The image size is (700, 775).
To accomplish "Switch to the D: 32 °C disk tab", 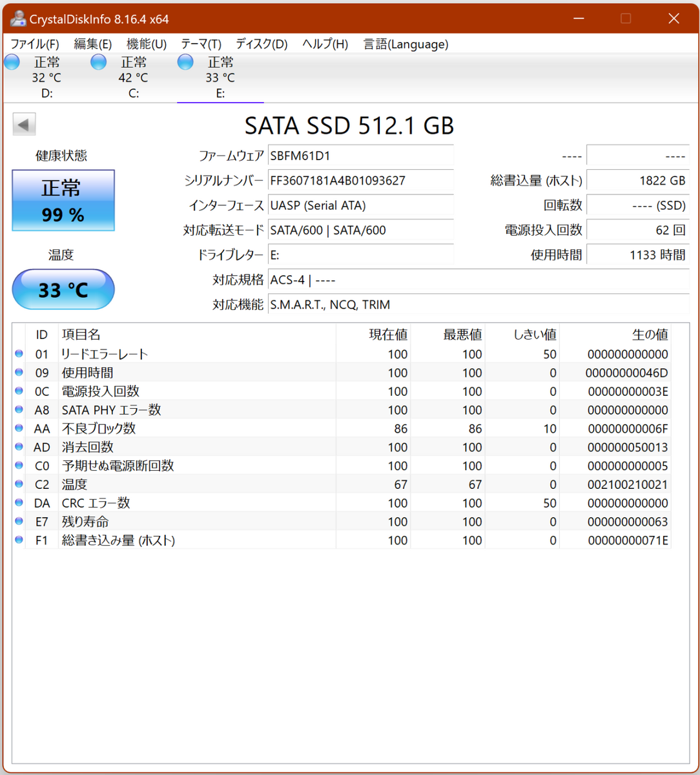I will tap(46, 77).
